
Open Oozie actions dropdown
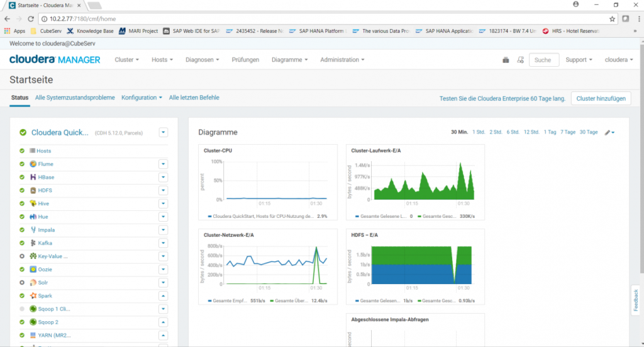click(x=163, y=270)
